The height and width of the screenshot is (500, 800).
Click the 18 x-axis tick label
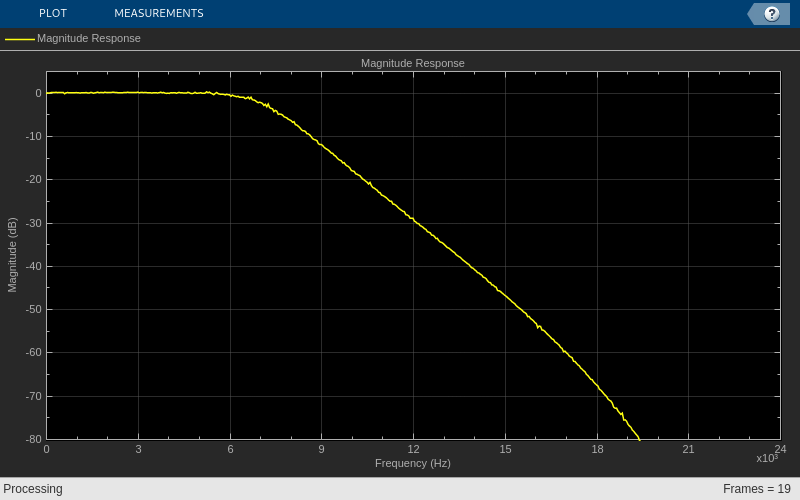click(597, 449)
